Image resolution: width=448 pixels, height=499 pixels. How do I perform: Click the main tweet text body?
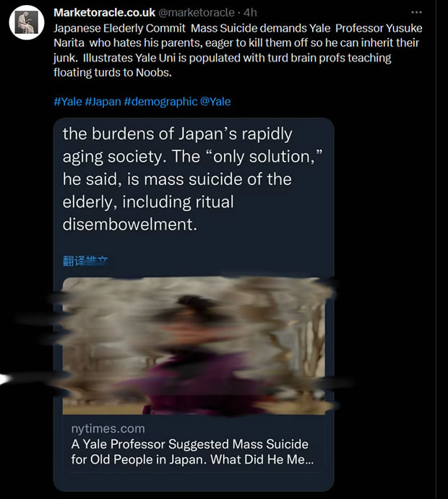[238, 51]
